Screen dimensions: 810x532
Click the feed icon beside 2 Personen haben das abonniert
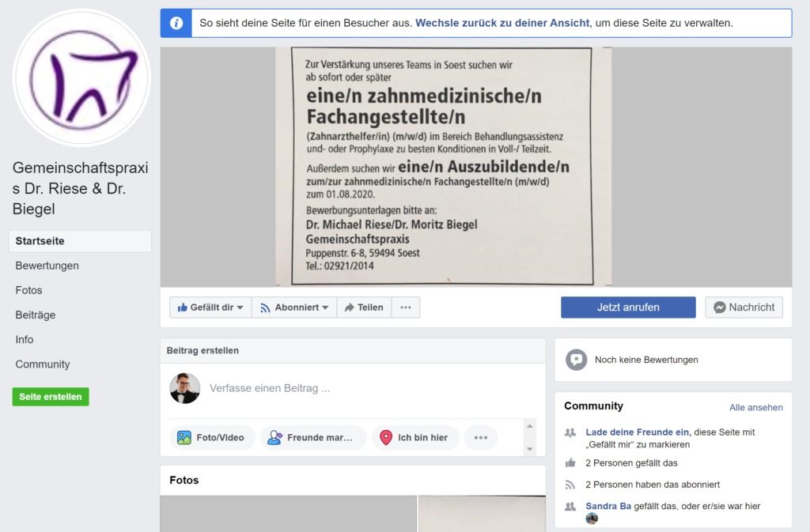tap(570, 485)
